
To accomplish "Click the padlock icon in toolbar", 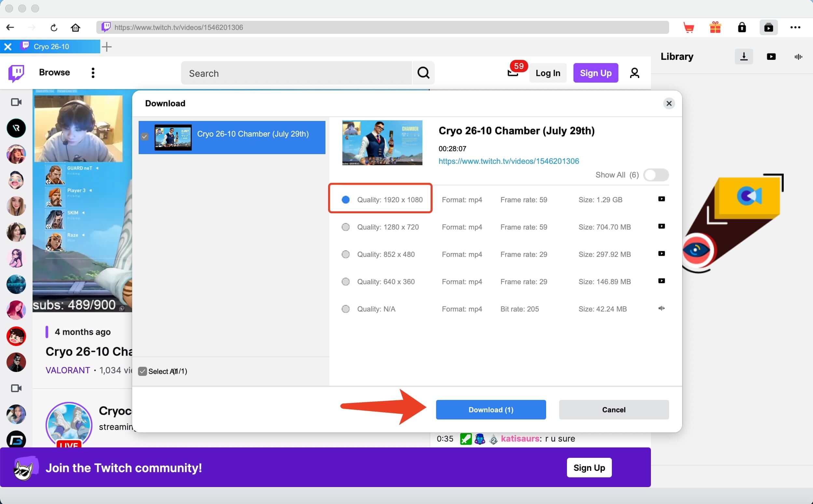I will [742, 27].
